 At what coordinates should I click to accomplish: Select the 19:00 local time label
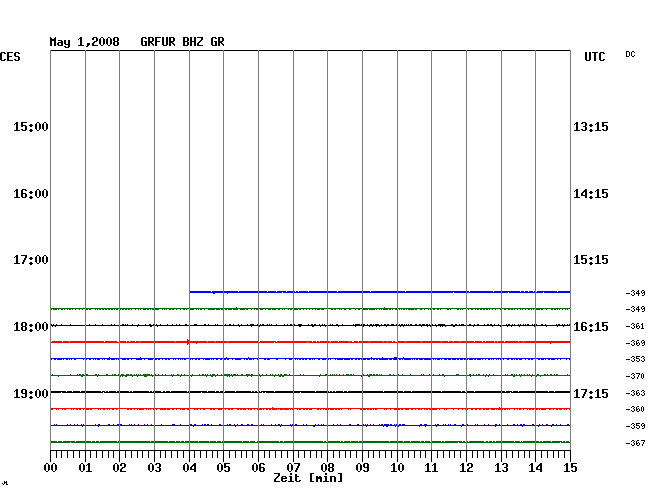pyautogui.click(x=31, y=393)
